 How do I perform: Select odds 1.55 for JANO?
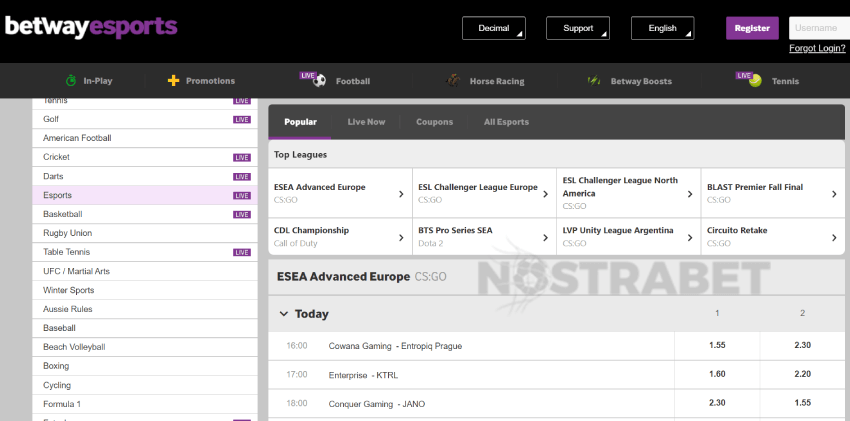pos(802,403)
